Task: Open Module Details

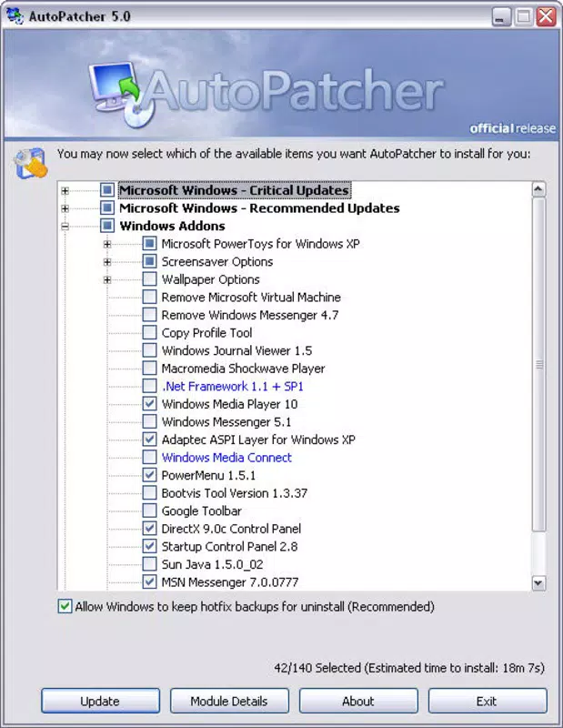Action: point(229,701)
